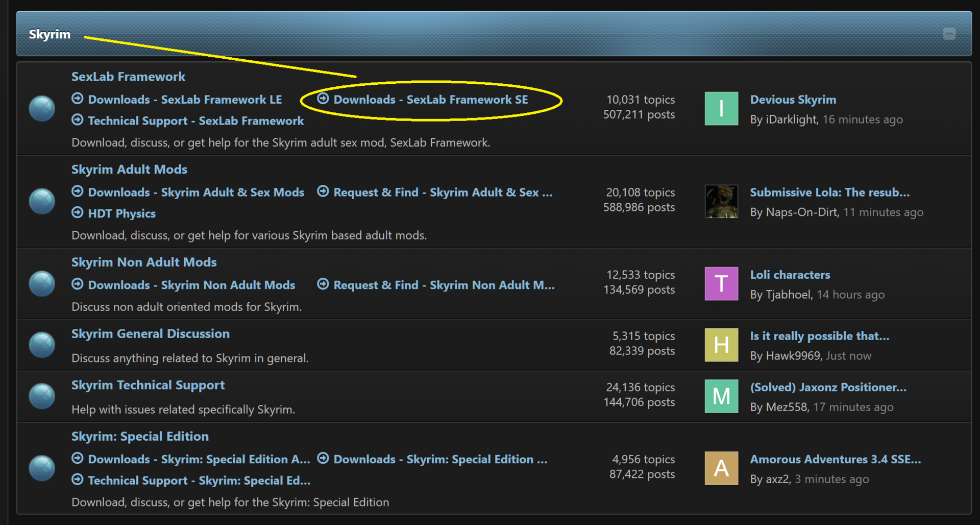
Task: Open axz2's tan 'A' avatar
Action: [x=721, y=468]
